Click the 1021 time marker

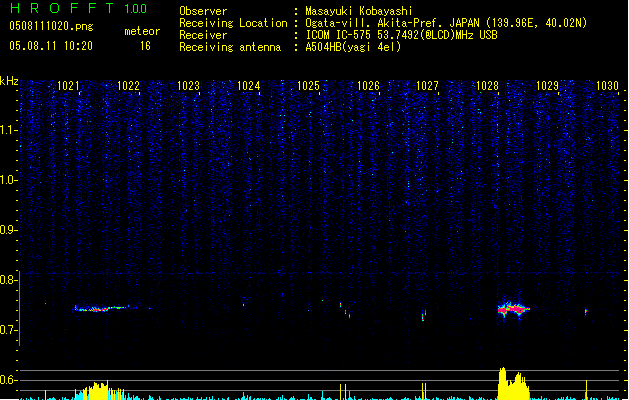(68, 85)
